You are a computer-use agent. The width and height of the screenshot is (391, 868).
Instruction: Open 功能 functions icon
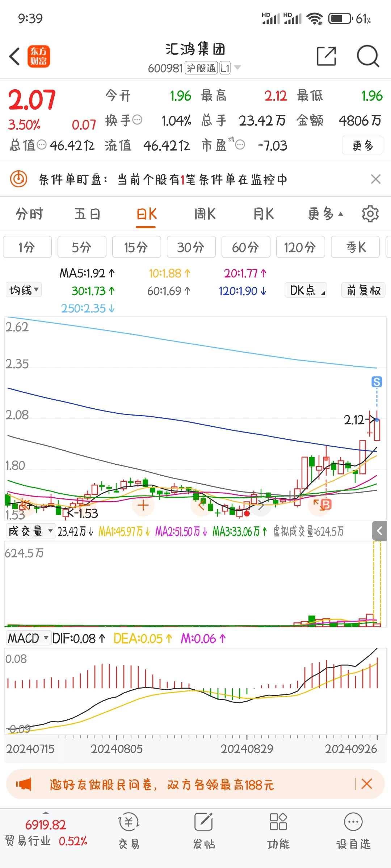pos(278,831)
